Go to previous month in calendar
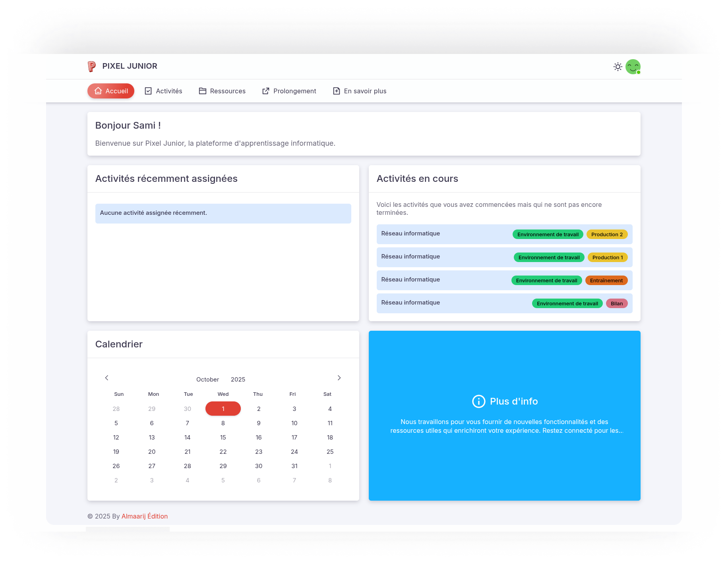728x563 pixels. coord(106,378)
